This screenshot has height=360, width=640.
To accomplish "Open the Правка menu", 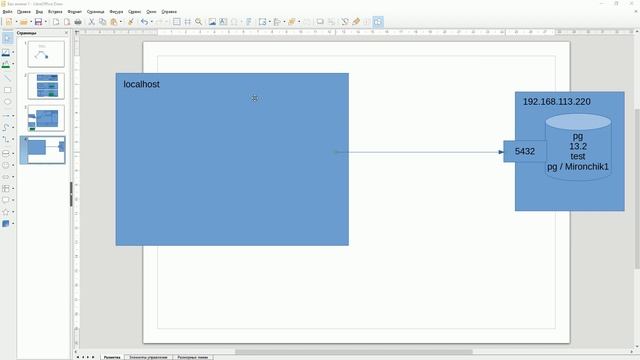I will 24,12.
